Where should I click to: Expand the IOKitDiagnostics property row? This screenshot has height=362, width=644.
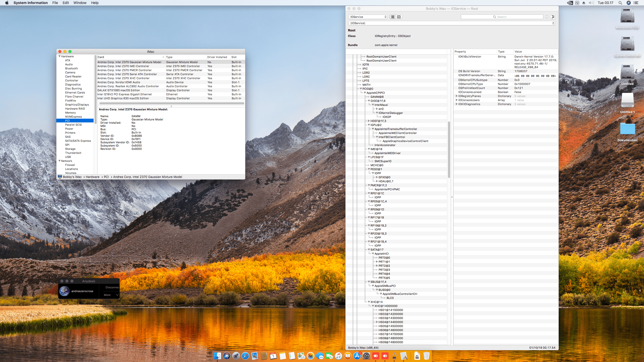click(457, 104)
